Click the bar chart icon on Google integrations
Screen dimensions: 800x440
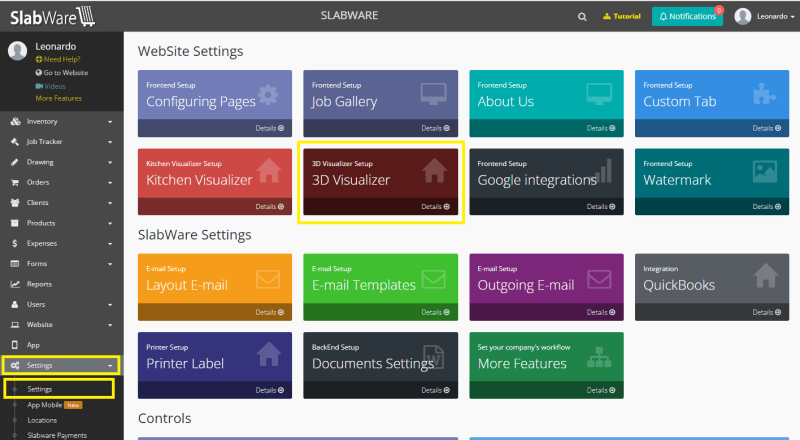click(x=603, y=171)
